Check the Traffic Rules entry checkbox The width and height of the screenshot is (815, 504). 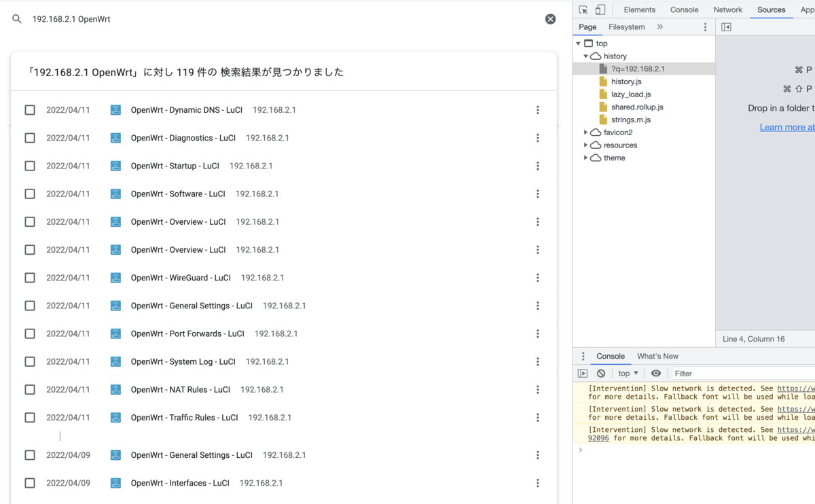click(x=30, y=418)
